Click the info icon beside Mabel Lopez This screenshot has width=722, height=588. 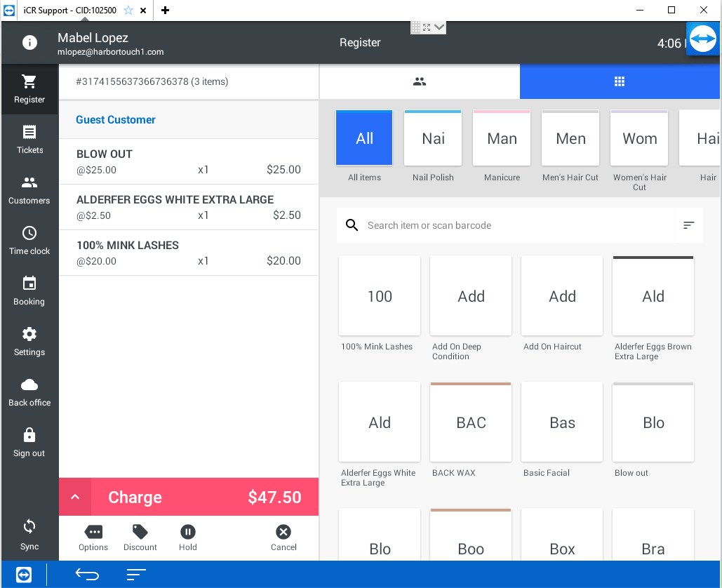coord(29,43)
